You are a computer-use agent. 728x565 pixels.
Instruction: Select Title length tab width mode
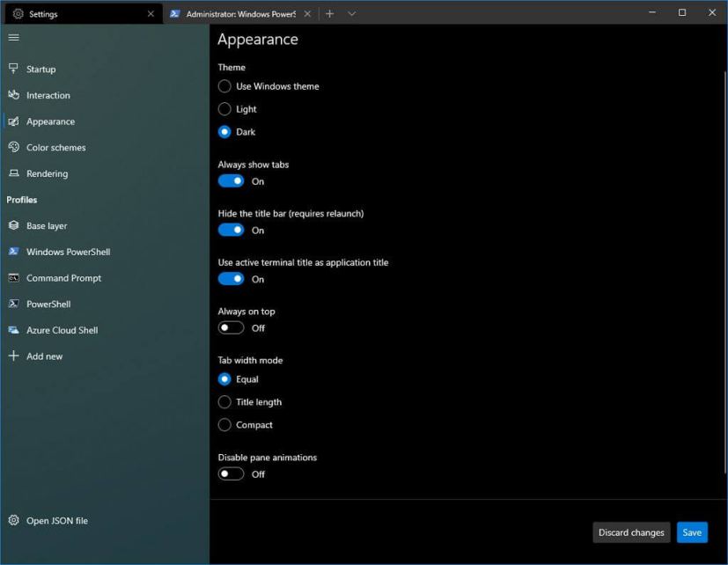(x=250, y=402)
